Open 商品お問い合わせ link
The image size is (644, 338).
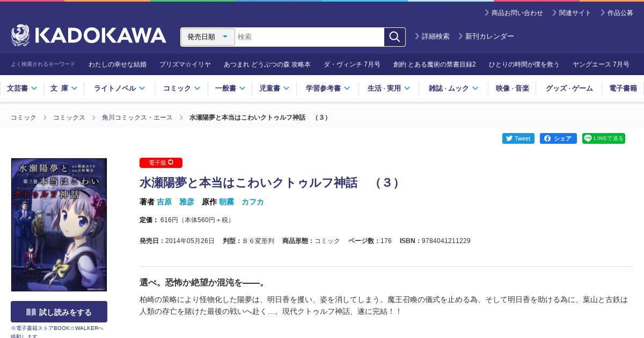click(514, 13)
